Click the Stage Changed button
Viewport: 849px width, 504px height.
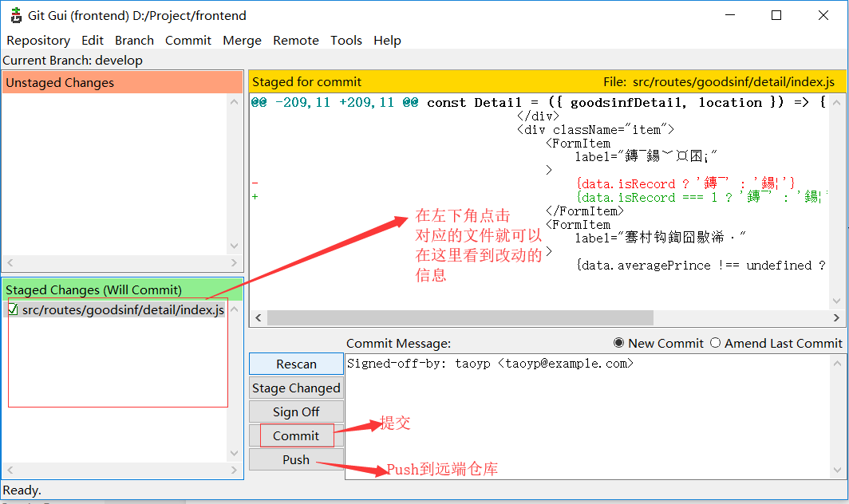click(x=296, y=388)
